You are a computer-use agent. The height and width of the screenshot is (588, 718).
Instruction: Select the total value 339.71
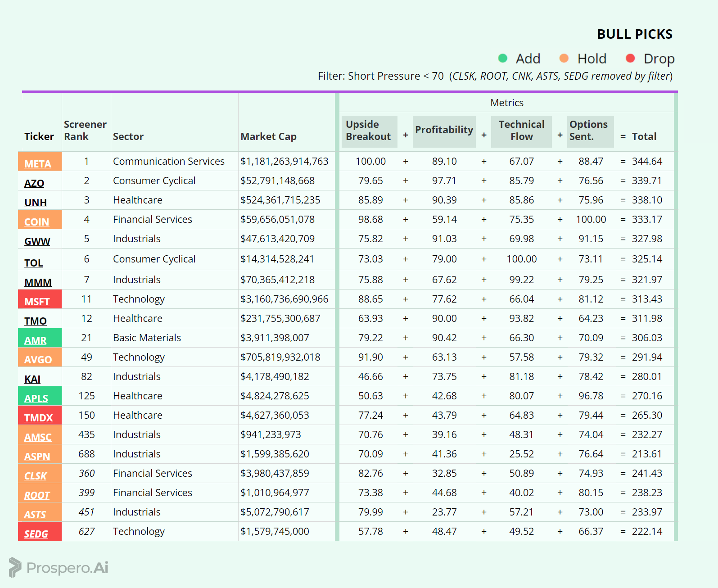click(647, 181)
